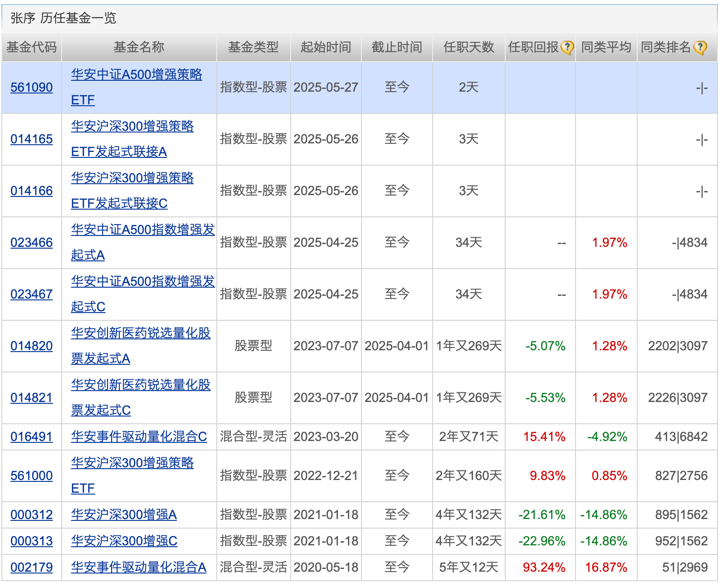Open fund code 023467 link

[x=32, y=294]
